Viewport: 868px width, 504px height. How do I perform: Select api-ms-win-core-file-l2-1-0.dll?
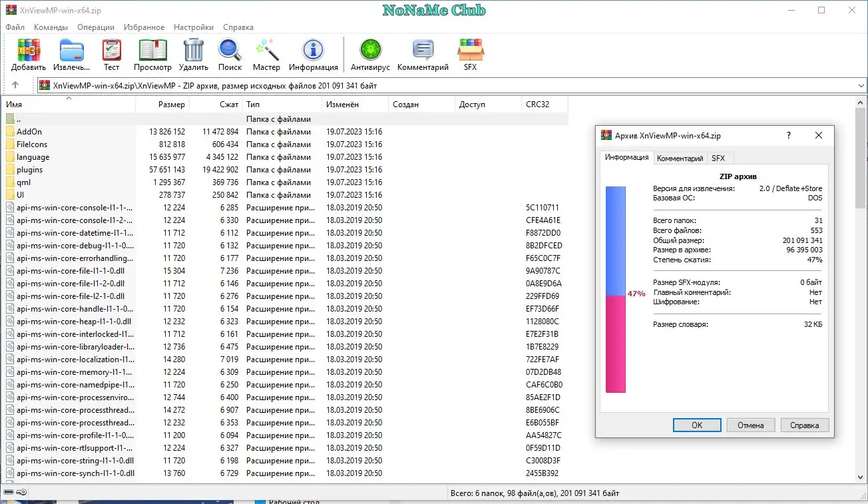click(70, 296)
